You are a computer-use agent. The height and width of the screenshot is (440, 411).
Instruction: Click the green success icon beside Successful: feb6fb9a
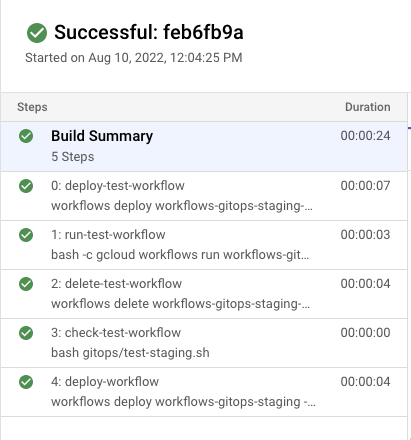coord(37,33)
